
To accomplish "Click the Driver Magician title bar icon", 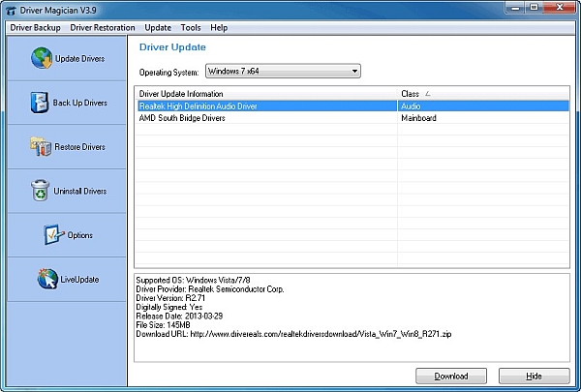I will 12,9.
